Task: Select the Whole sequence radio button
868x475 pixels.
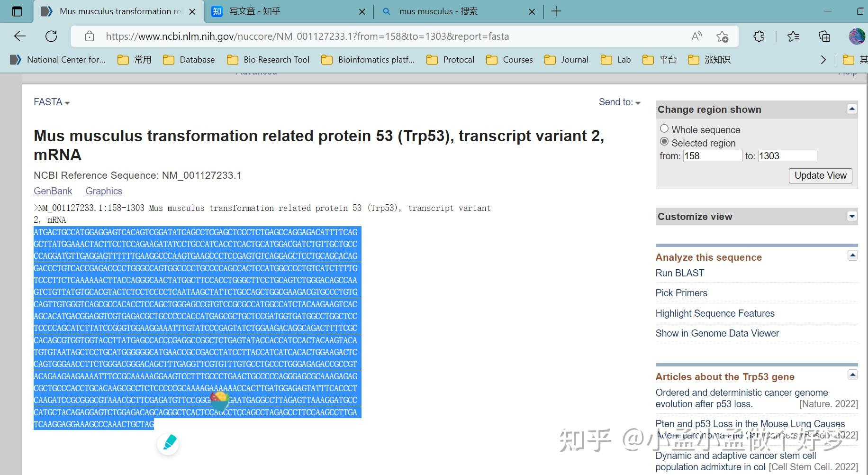Action: (x=664, y=128)
